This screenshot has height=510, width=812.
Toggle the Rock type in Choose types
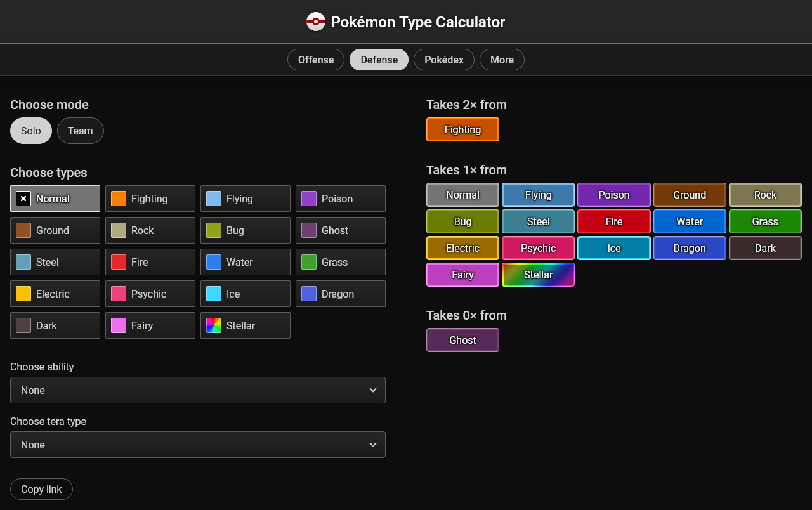(x=150, y=230)
